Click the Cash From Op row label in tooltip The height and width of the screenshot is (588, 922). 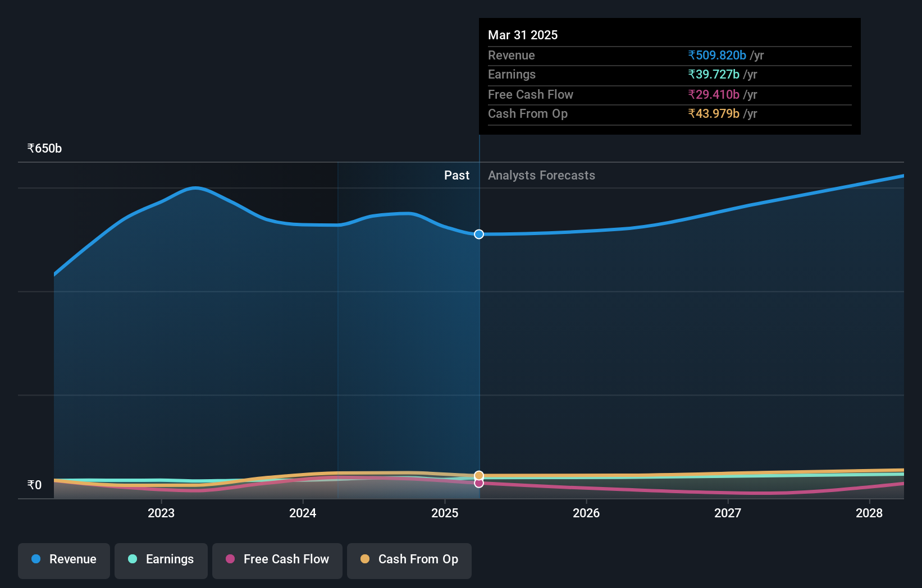click(528, 113)
